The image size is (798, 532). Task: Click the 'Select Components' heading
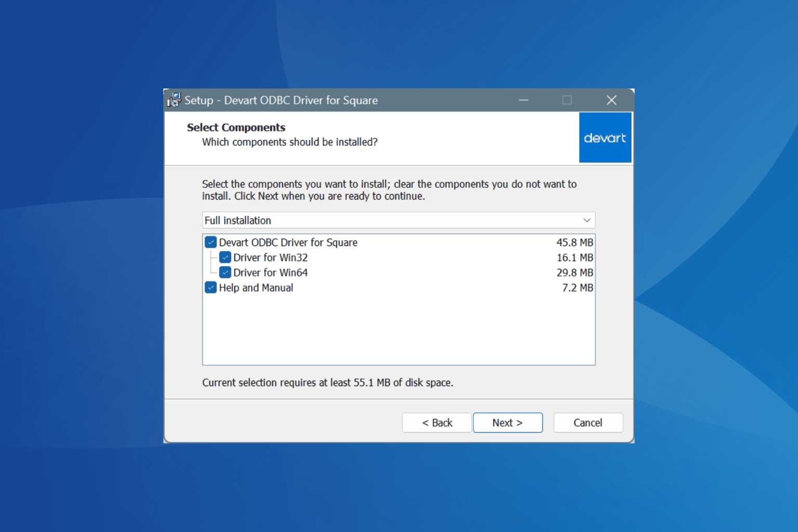[x=236, y=127]
